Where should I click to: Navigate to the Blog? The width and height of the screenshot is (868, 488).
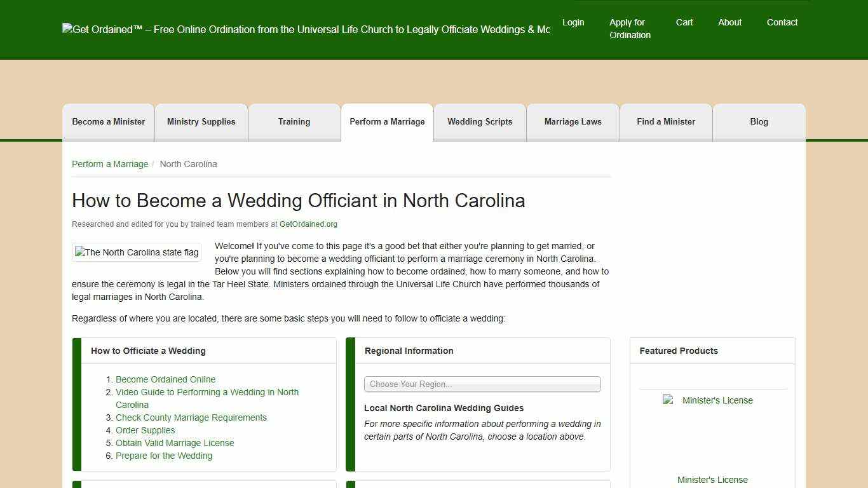pyautogui.click(x=759, y=121)
